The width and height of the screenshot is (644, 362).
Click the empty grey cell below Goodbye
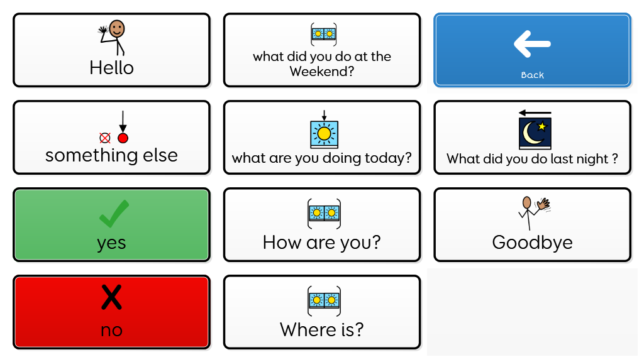tap(532, 312)
